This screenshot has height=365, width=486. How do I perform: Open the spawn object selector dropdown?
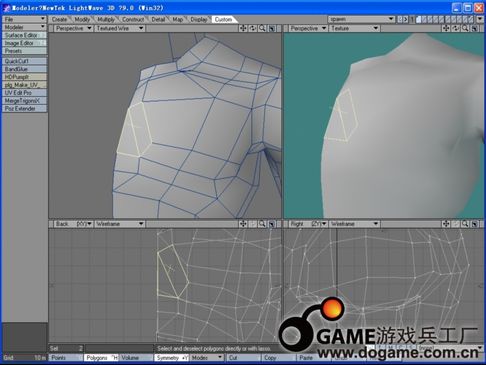coord(361,19)
